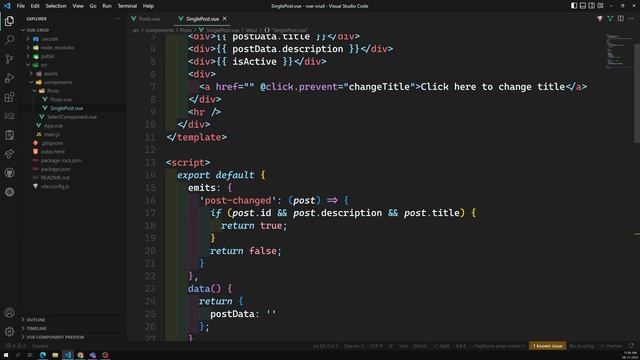
Task: Open vite.config.js in the file tree
Action: [x=55, y=186]
